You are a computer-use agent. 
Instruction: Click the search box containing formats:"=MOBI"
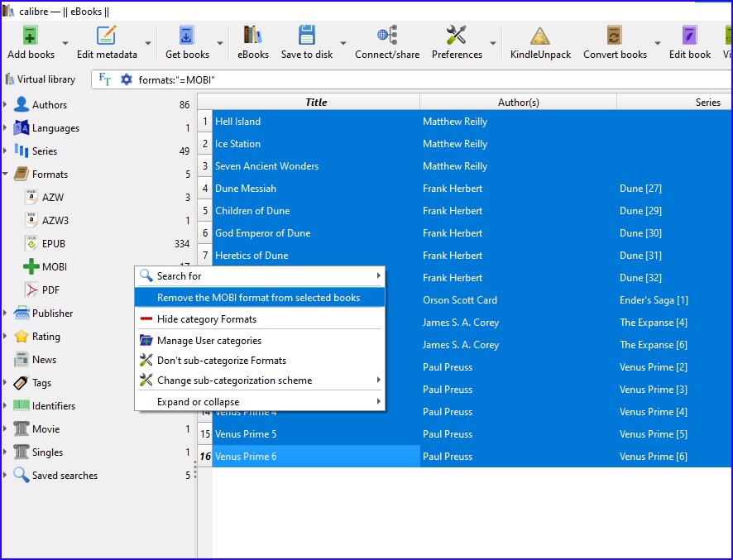414,79
